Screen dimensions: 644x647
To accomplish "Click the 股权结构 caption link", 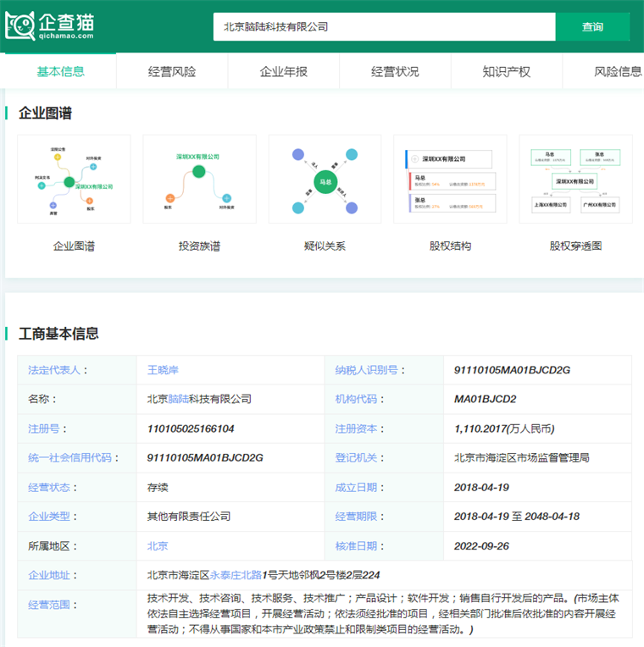I will click(x=450, y=246).
